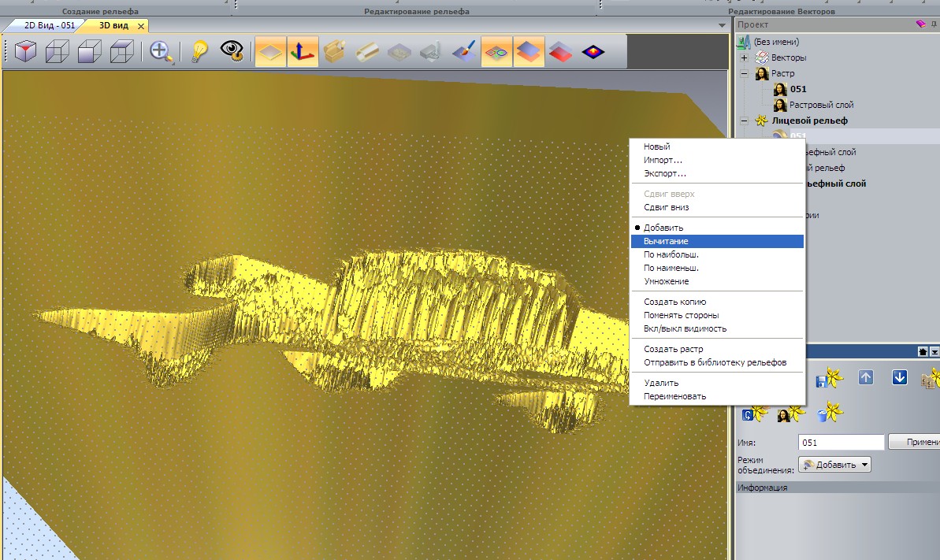Collapse the 'Растр' tree node
940x560 pixels.
click(744, 73)
